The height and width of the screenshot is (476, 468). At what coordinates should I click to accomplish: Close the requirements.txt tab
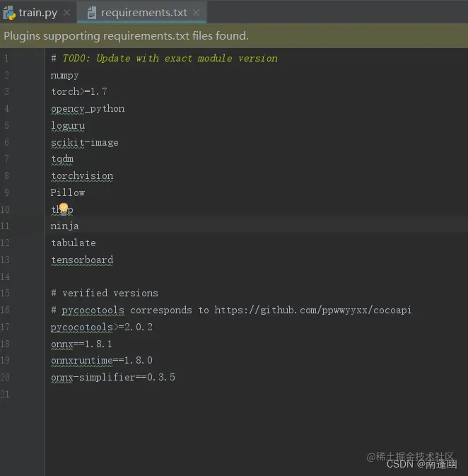(196, 13)
